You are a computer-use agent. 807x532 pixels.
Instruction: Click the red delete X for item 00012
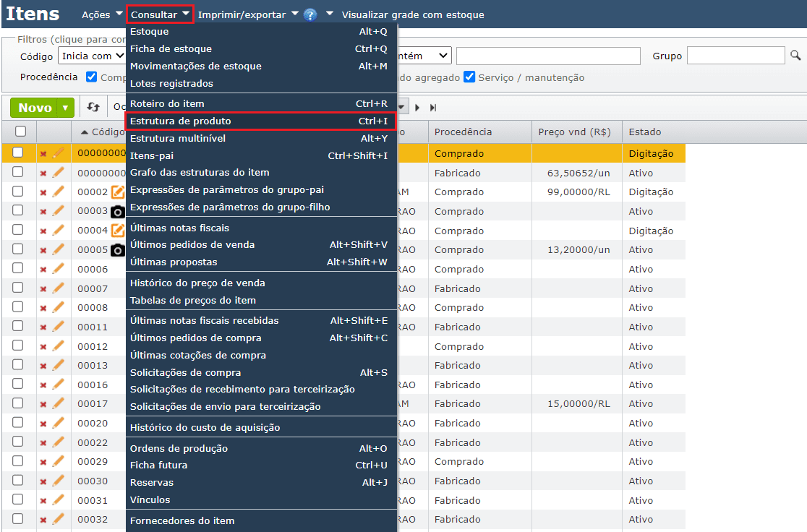point(43,347)
